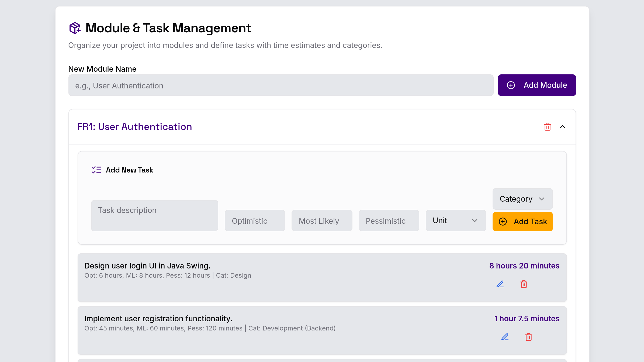Click the Most Likely estimate field
The height and width of the screenshot is (362, 644).
(322, 220)
